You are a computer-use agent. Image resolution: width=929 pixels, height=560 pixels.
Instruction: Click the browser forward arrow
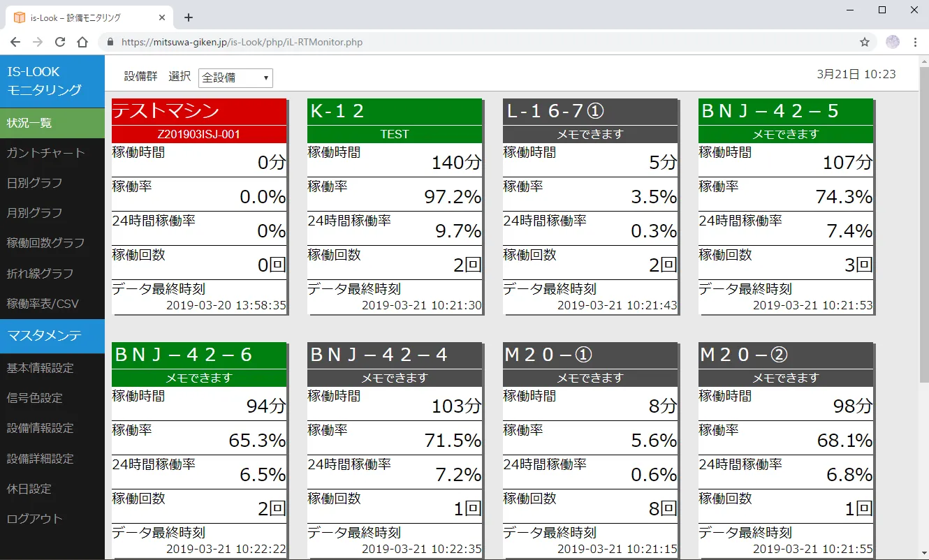[x=38, y=42]
